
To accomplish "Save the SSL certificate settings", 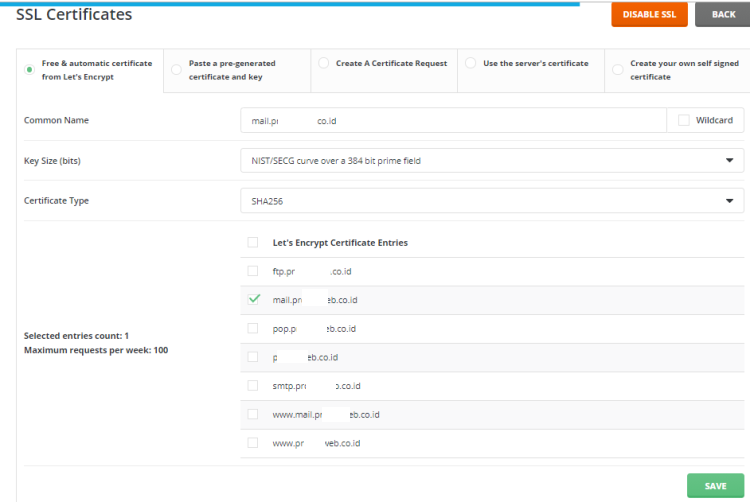I will click(x=715, y=486).
